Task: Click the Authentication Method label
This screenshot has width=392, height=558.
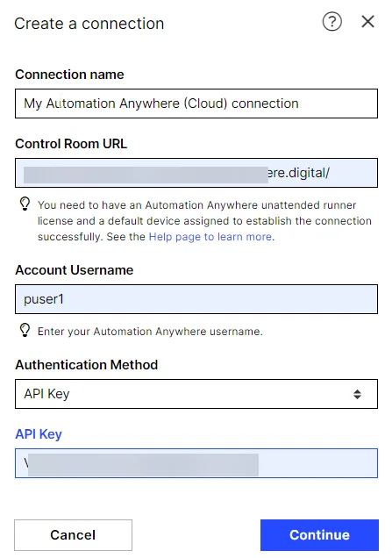Action: [x=87, y=365]
